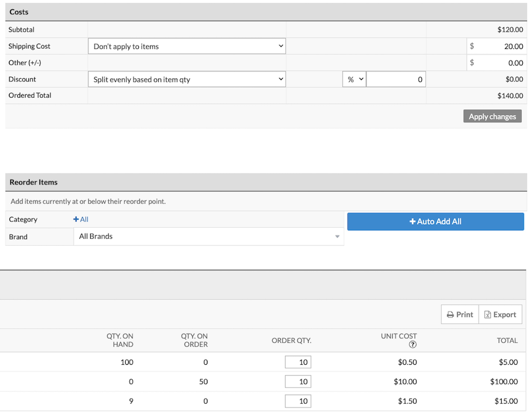Sort by the Qty. On Hand column
The width and height of the screenshot is (532, 415).
tap(120, 340)
